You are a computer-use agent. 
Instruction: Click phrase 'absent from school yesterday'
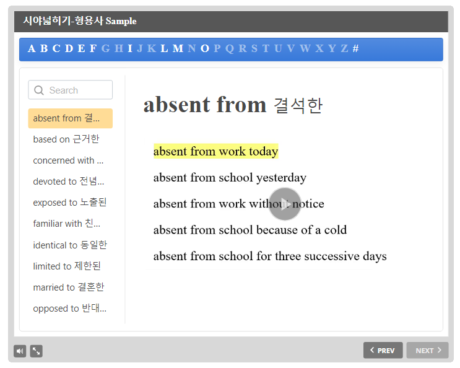pyautogui.click(x=230, y=178)
